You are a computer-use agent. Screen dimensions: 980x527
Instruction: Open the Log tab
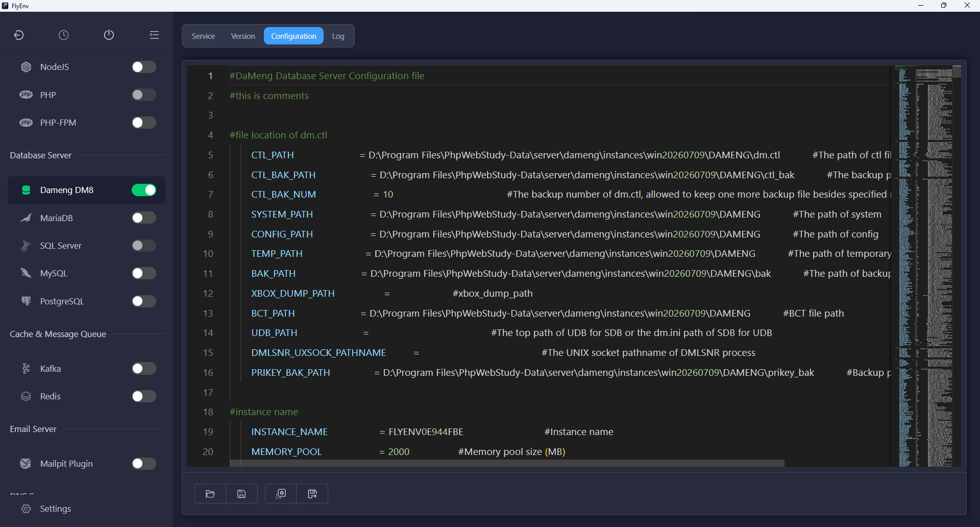coord(338,36)
